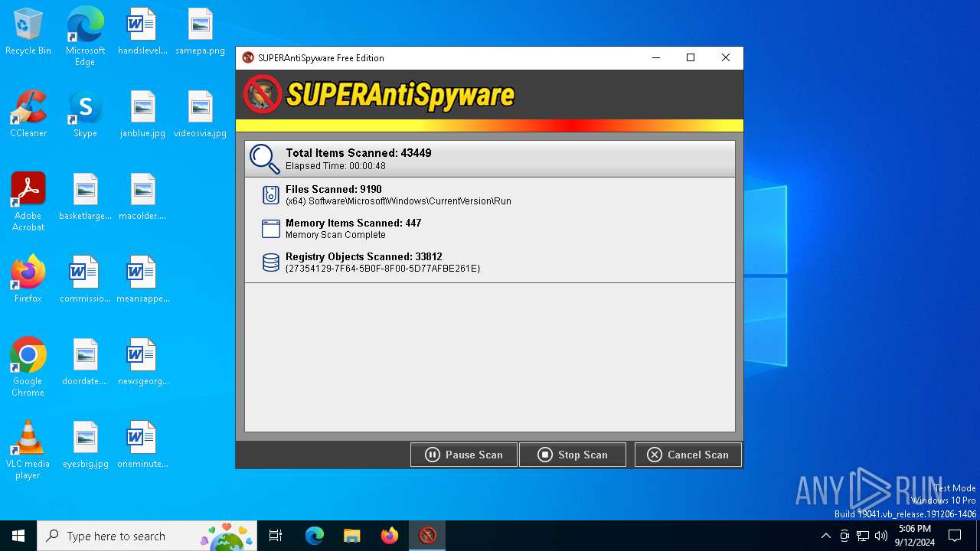Viewport: 980px width, 551px height.
Task: Select videosvia.jpg file on desktop
Action: (200, 115)
